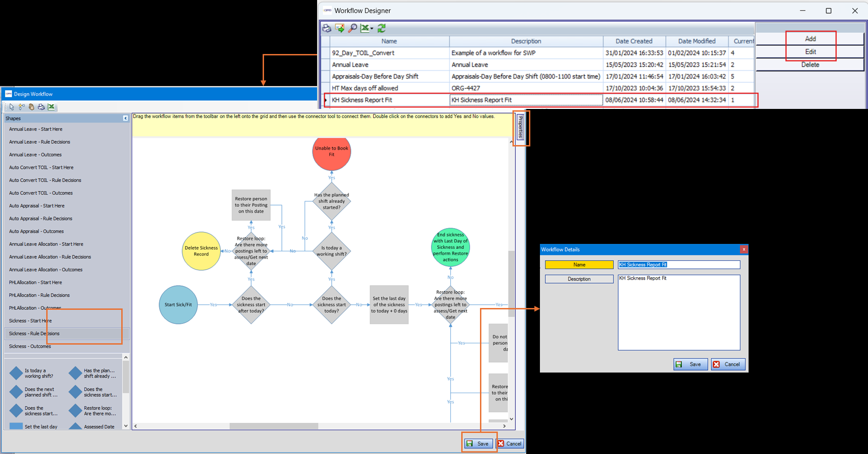The height and width of the screenshot is (454, 868).
Task: Click Save in the Workflow Details dialog
Action: [690, 364]
